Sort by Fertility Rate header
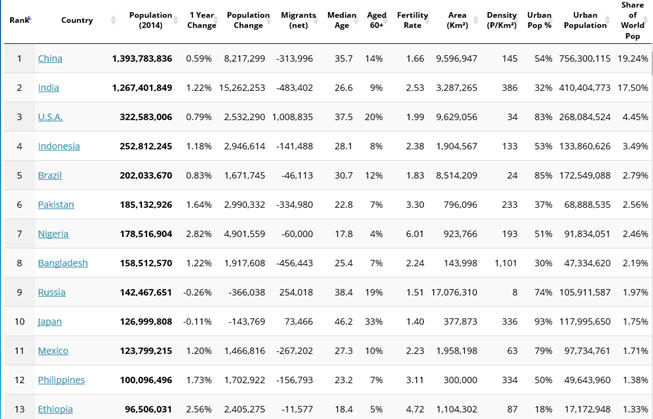This screenshot has width=653, height=419. pos(412,20)
